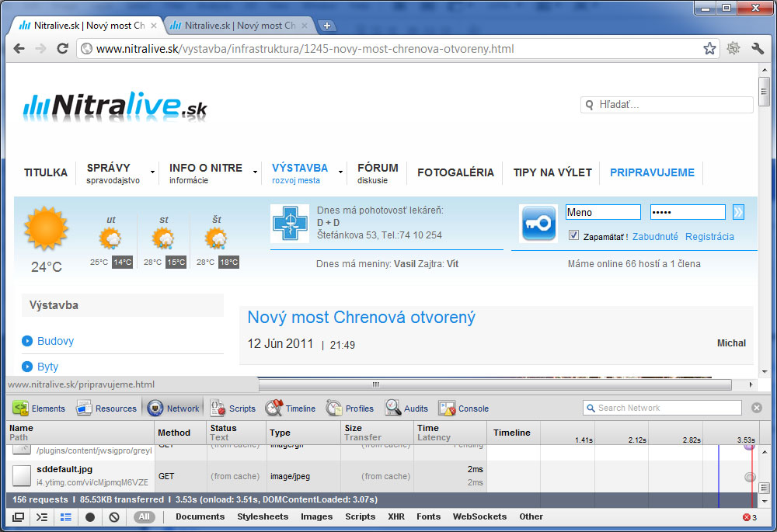Toggle the Zapamätať remember-me checkbox
This screenshot has height=532, width=777.
(x=574, y=235)
